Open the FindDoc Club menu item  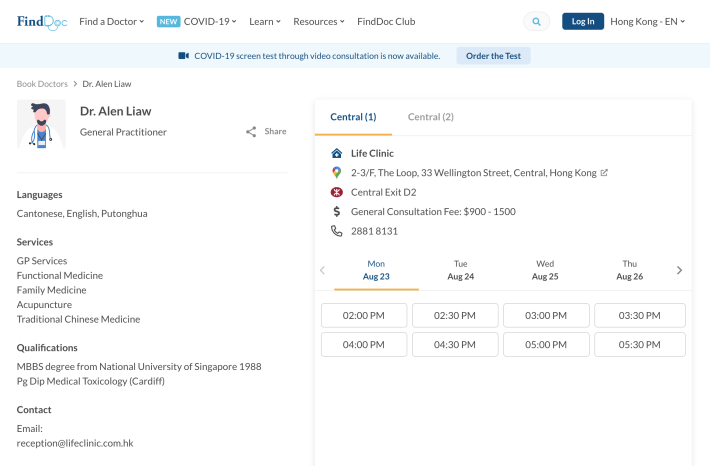click(386, 21)
